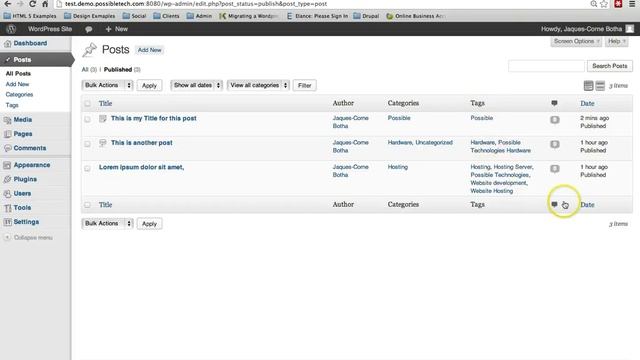This screenshot has height=360, width=640.
Task: Click the top Apply button
Action: (x=149, y=85)
